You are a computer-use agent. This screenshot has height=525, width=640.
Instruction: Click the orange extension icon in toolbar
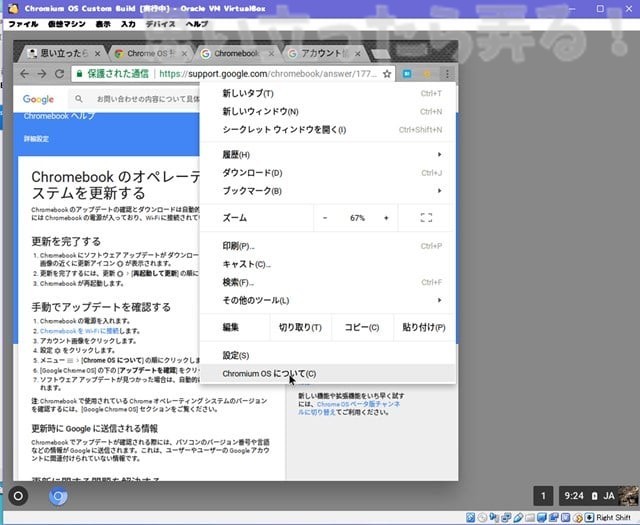click(x=427, y=74)
